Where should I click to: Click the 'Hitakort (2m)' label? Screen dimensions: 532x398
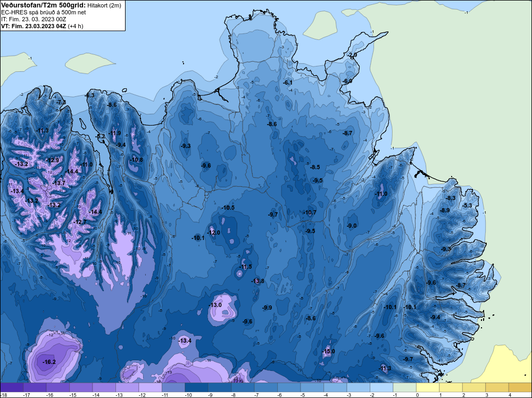click(x=104, y=5)
